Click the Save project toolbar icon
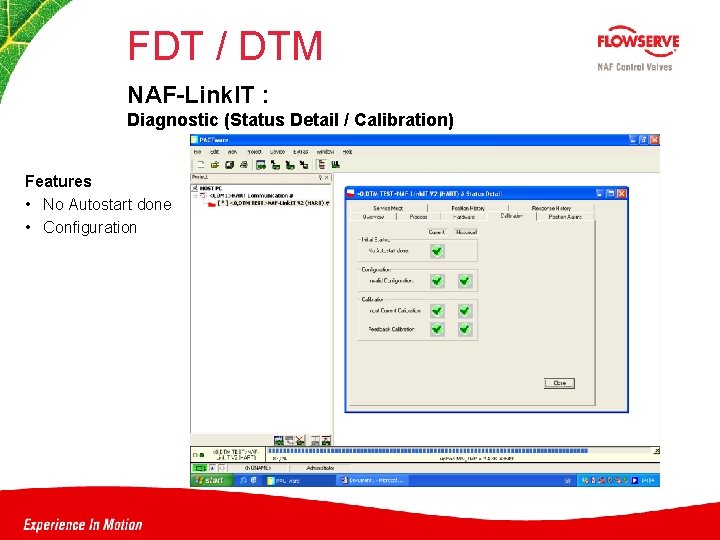The height and width of the screenshot is (540, 720). [x=229, y=165]
